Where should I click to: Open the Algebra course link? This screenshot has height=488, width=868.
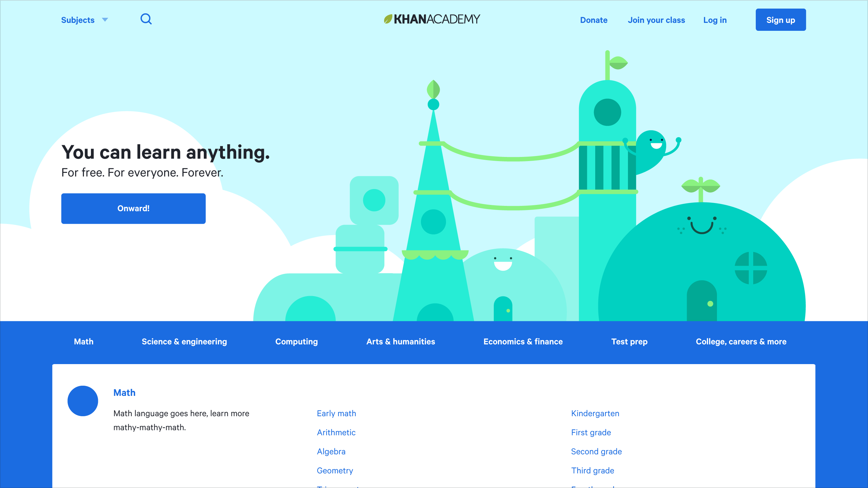(x=331, y=451)
